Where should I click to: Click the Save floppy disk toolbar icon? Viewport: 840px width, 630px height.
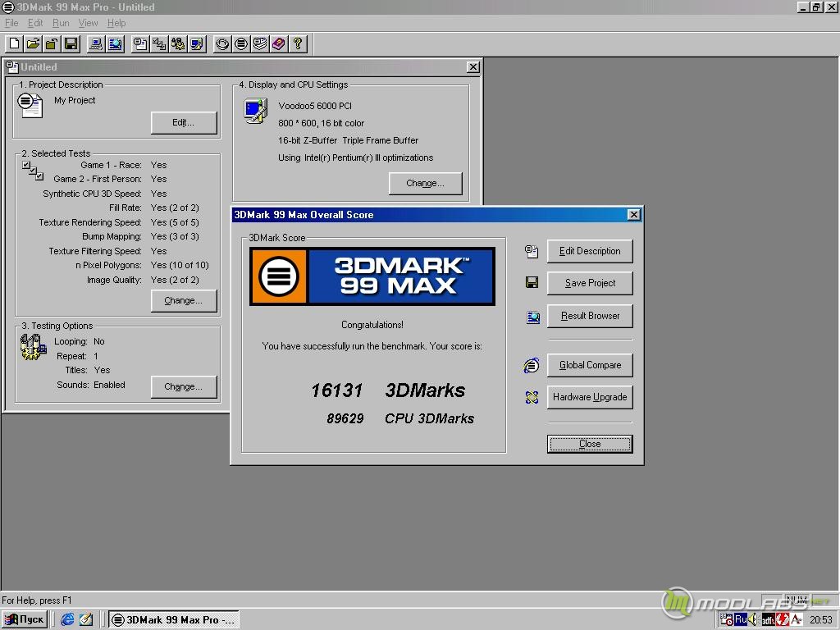tap(71, 44)
